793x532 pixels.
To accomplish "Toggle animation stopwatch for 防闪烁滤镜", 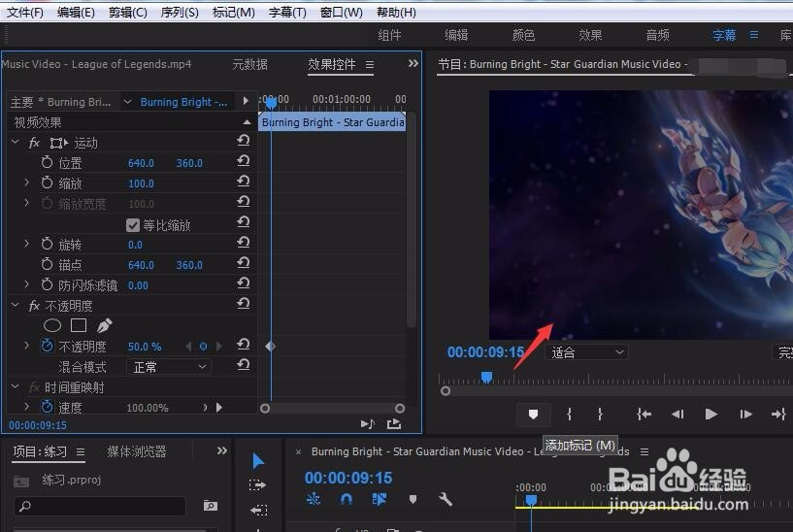I will (47, 284).
